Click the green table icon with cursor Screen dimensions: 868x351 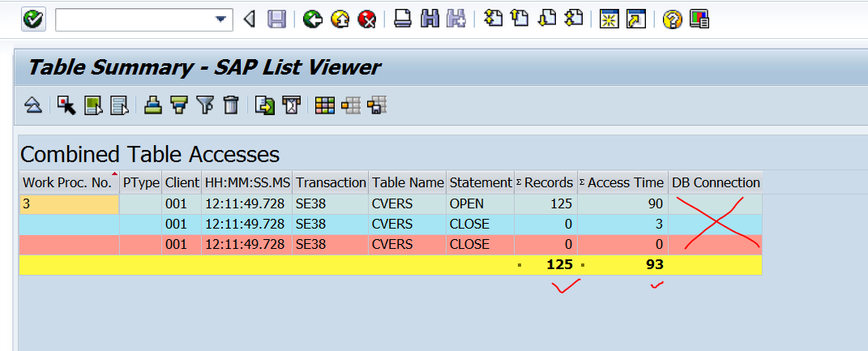click(x=93, y=105)
